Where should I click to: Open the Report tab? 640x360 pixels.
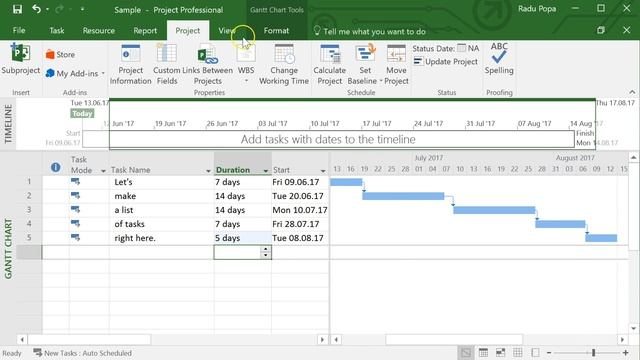tap(145, 31)
